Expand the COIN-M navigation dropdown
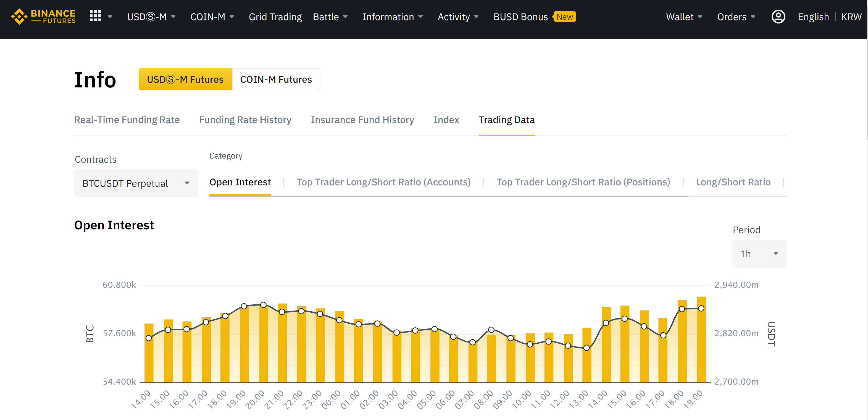 [x=212, y=17]
